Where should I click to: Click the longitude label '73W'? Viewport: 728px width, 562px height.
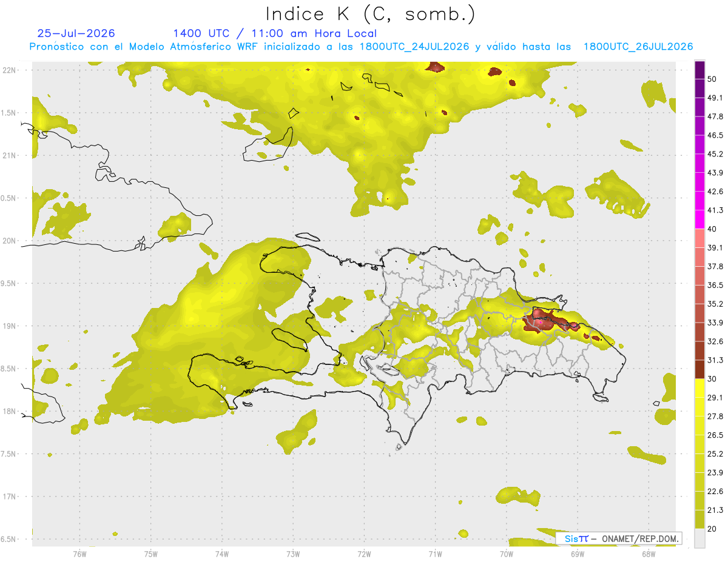pos(293,554)
